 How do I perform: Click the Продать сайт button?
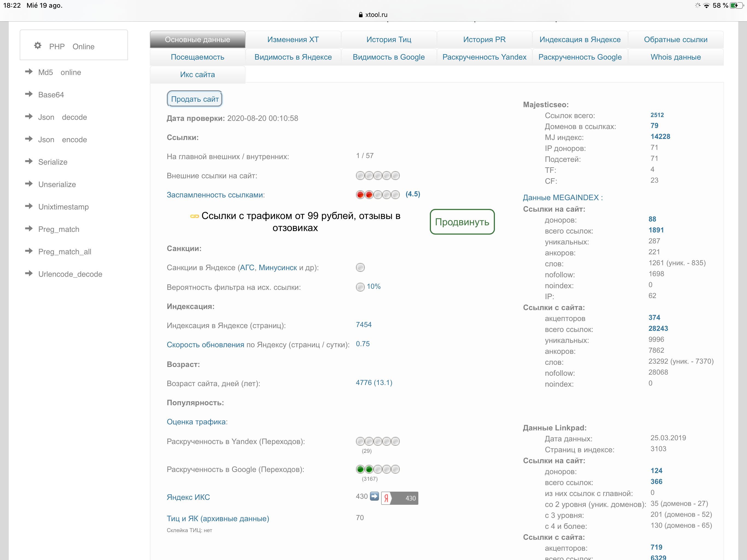click(195, 99)
